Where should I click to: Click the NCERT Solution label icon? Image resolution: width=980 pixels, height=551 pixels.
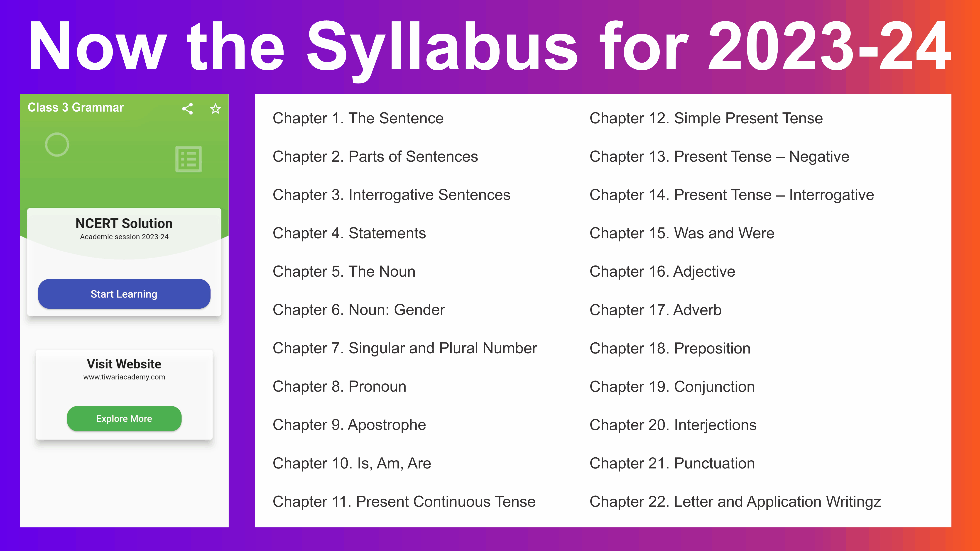click(x=124, y=223)
